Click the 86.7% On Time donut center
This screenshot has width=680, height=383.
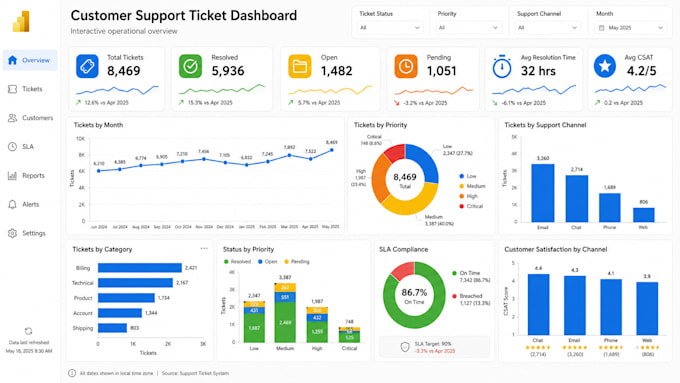414,295
